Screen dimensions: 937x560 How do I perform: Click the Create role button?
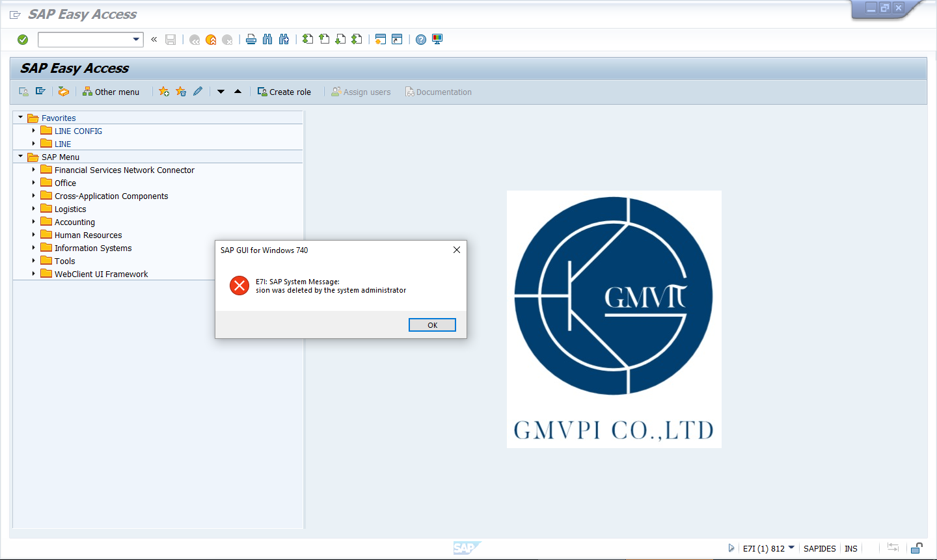tap(284, 92)
